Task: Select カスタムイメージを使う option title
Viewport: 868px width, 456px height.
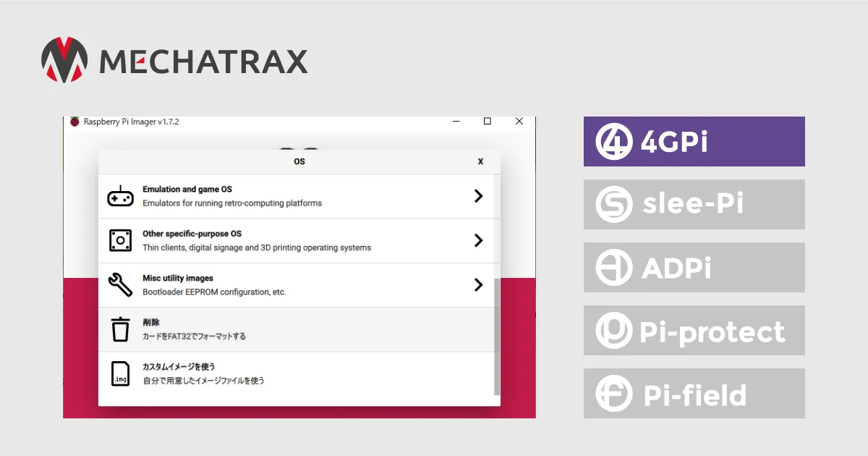Action: coord(179,366)
